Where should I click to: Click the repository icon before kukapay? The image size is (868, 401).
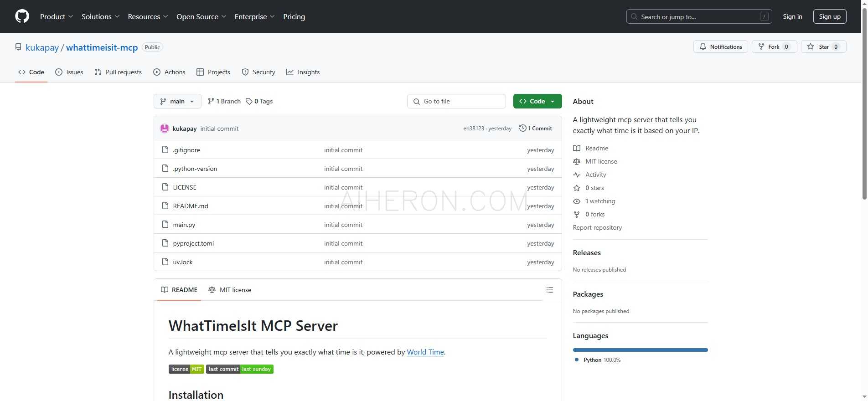coord(18,47)
